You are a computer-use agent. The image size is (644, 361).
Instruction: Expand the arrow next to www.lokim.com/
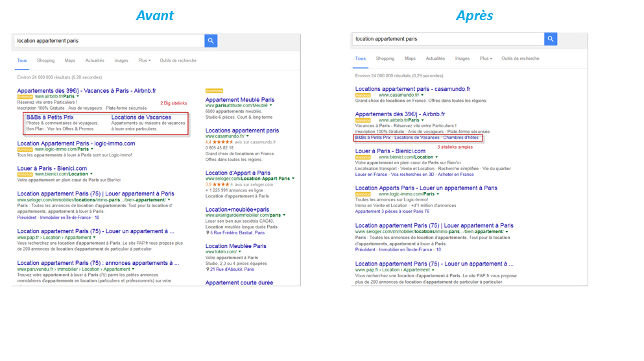[240, 252]
